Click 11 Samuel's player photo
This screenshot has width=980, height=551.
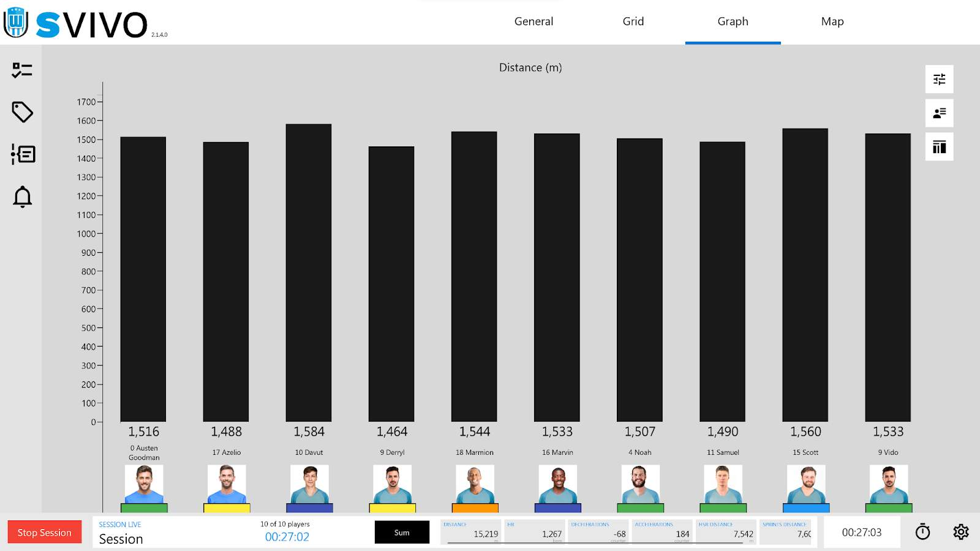coord(723,484)
